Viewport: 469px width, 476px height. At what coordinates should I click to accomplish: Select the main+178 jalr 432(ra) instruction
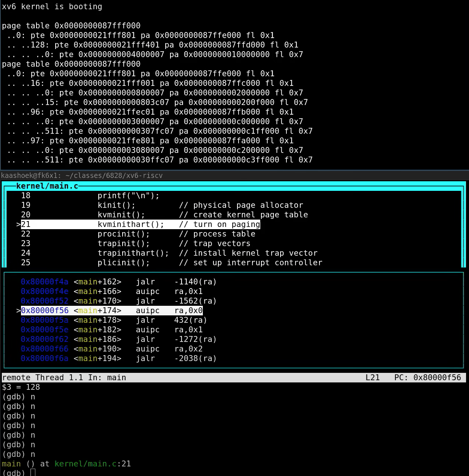[140, 320]
